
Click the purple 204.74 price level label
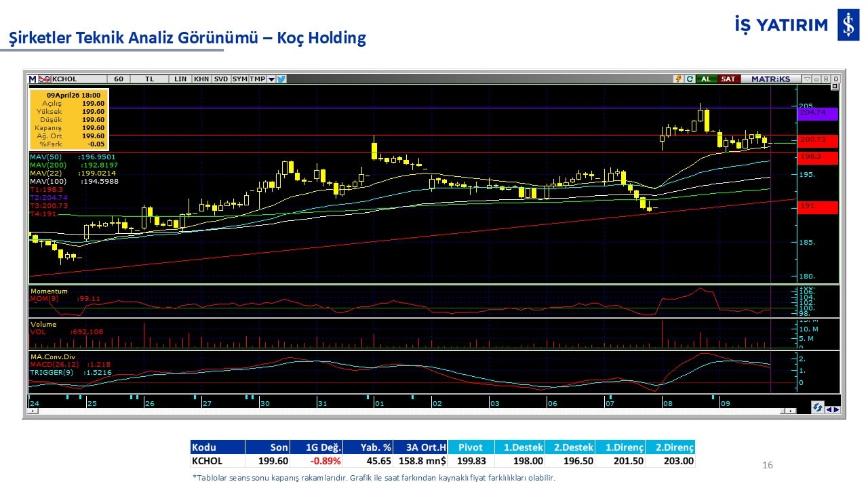(818, 113)
